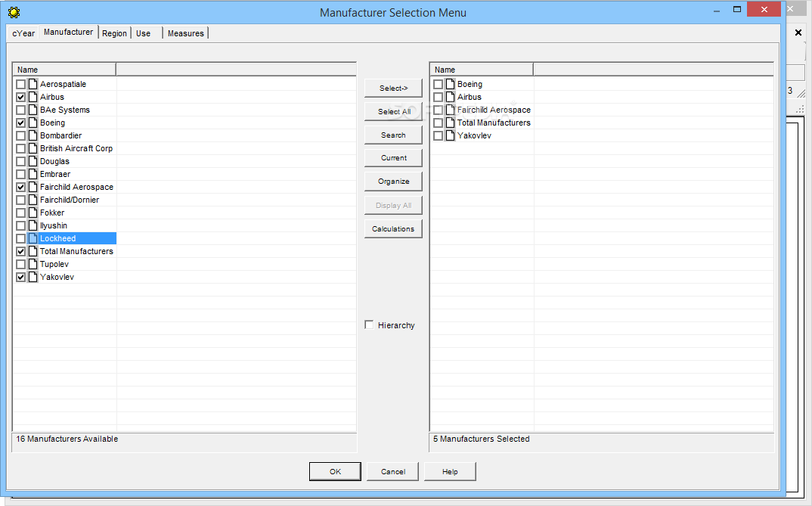Check the Fairchild Aerospace checkbox in the selected list
The image size is (812, 506).
[438, 110]
